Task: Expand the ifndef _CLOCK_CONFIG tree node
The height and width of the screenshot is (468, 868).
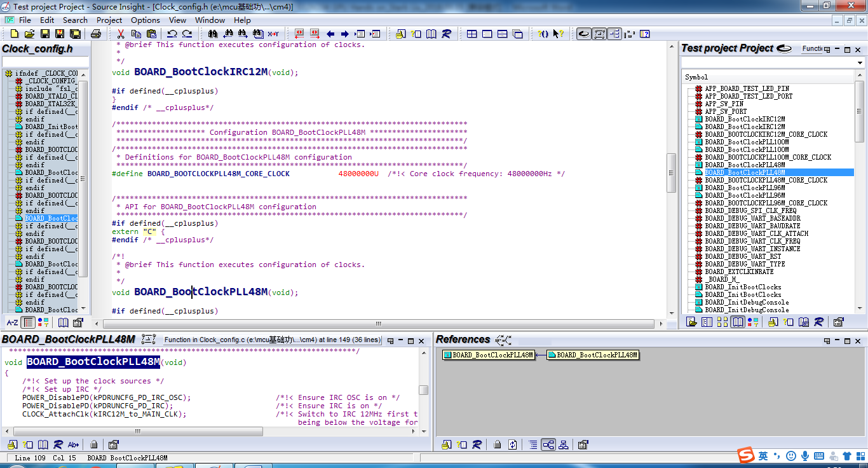Action: click(x=9, y=74)
